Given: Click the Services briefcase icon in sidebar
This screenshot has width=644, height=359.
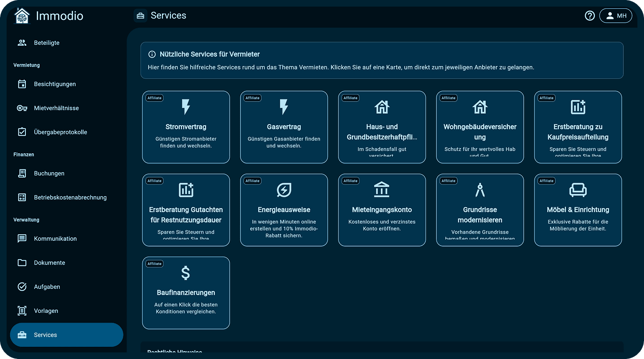Looking at the screenshot, I should tap(22, 335).
